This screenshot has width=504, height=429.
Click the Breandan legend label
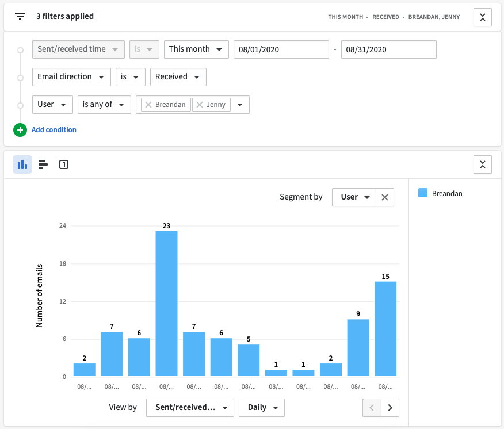447,193
